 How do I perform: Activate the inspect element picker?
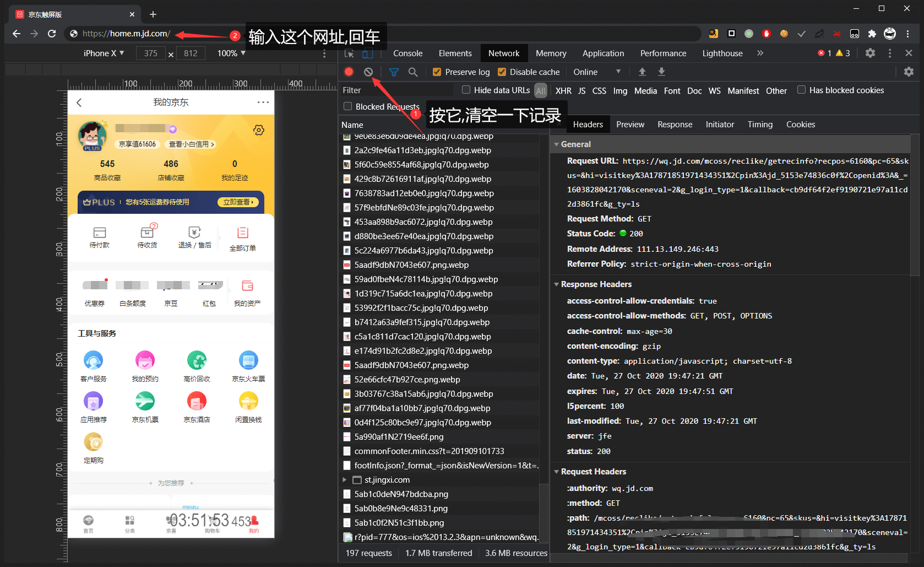pos(349,53)
